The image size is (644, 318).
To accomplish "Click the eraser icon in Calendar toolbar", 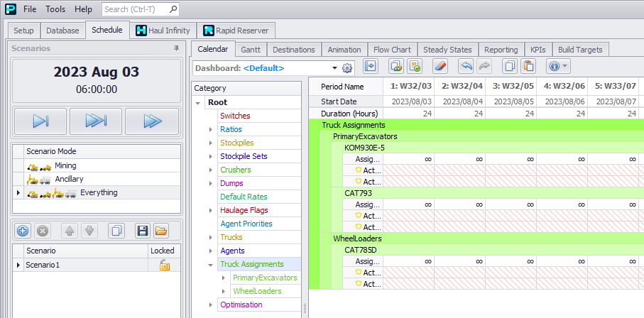I will (x=440, y=67).
